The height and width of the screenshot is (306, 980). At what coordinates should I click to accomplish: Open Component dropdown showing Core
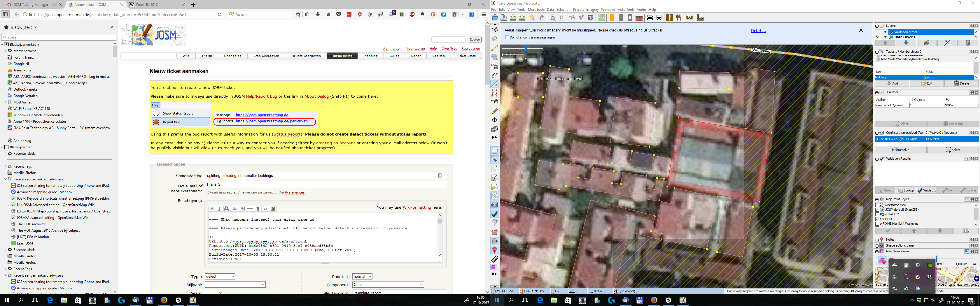(x=388, y=284)
